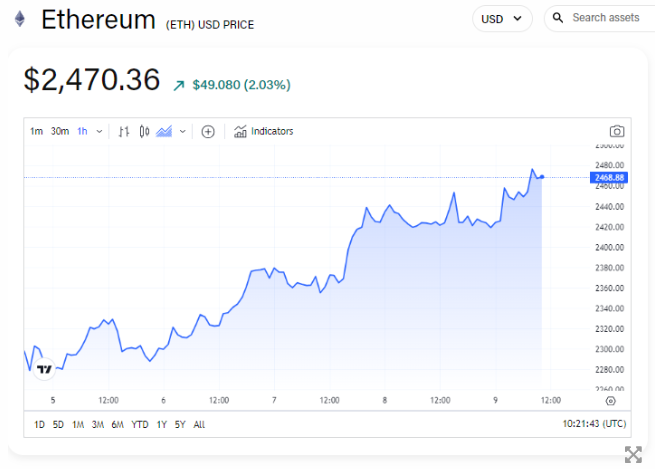Click the last price dot on chart

coord(542,177)
